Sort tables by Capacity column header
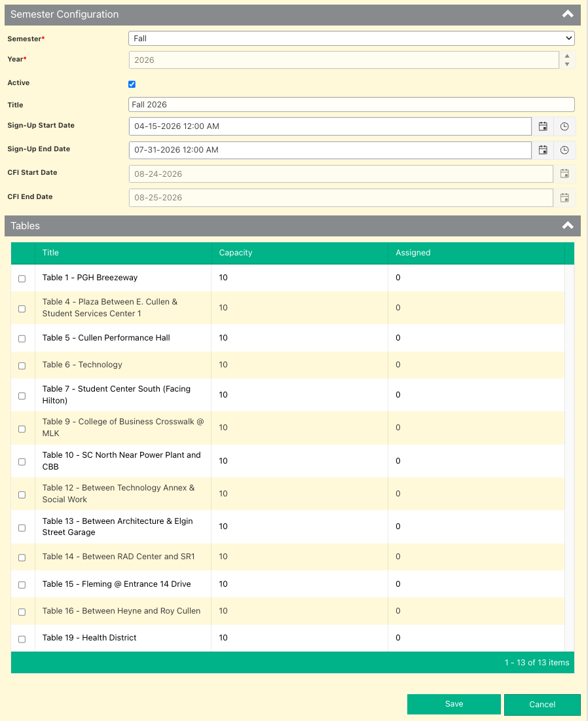Screen dimensions: 588x721 click(236, 253)
